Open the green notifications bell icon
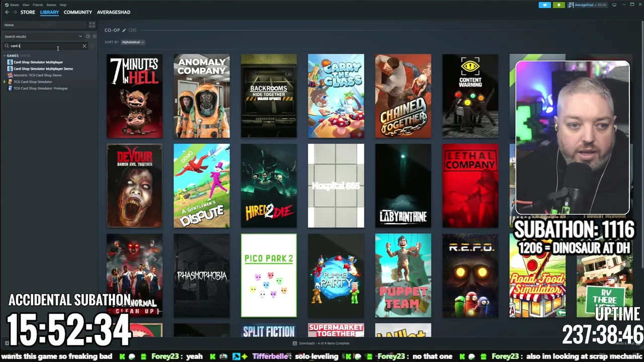 point(559,5)
